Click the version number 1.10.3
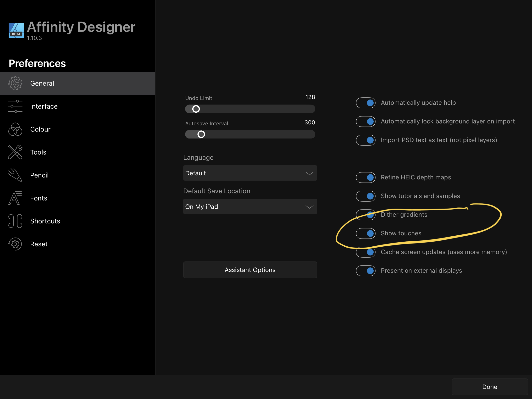 34,38
